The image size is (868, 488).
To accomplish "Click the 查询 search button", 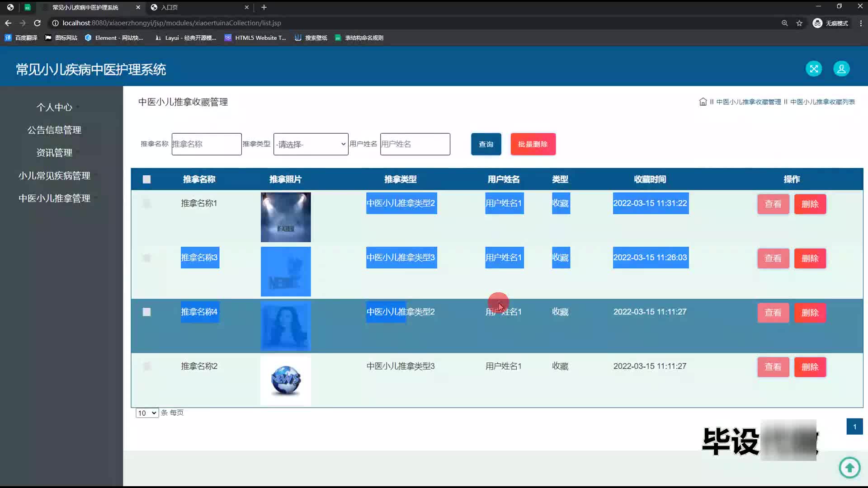I will coord(486,144).
